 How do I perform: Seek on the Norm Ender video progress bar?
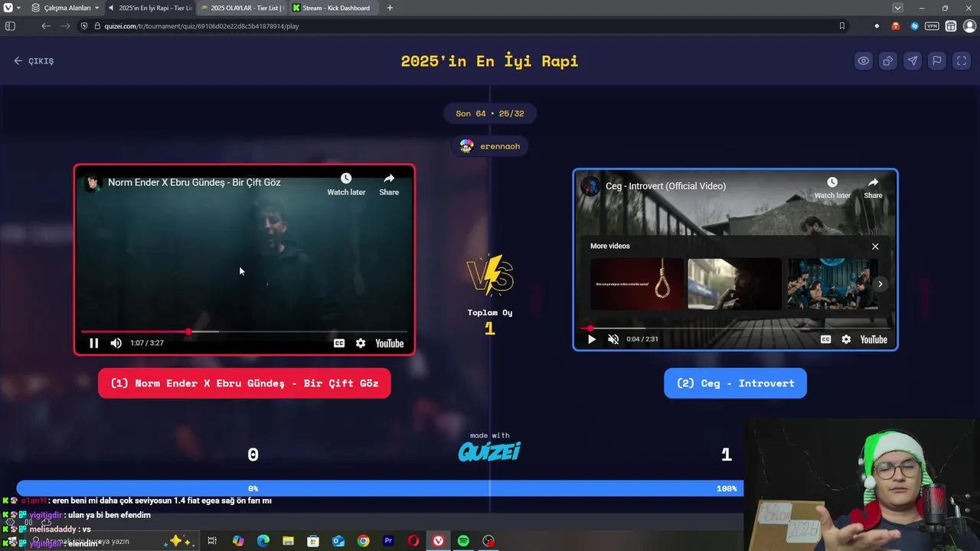(x=244, y=331)
